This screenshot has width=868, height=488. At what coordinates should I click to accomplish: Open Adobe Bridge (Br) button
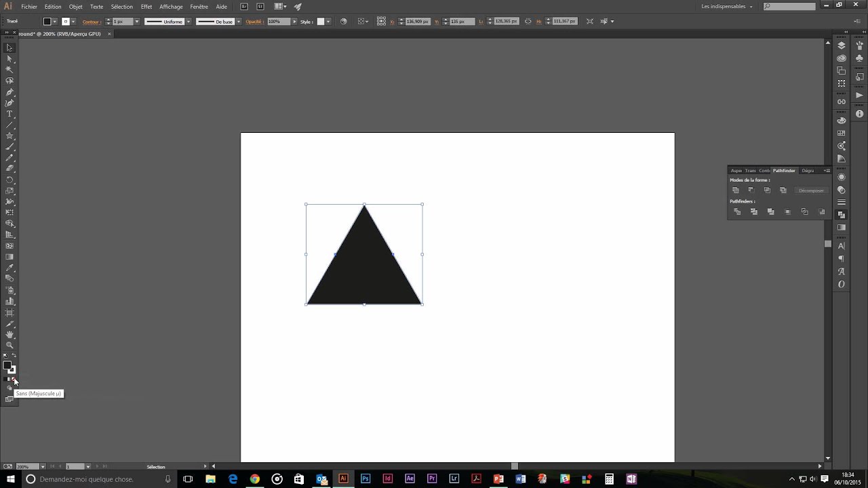click(x=244, y=6)
